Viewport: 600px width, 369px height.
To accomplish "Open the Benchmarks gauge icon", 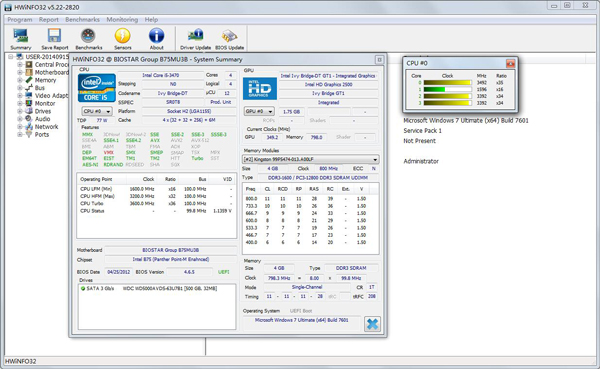I will [88, 36].
